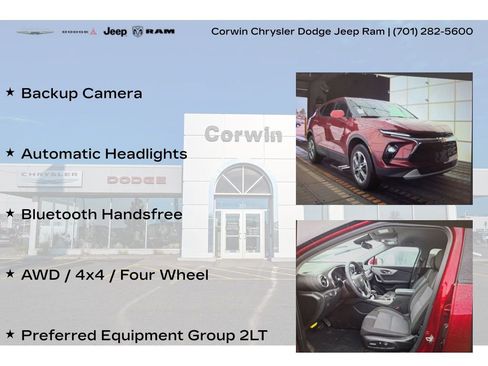The width and height of the screenshot is (488, 366).
Task: Click the star bullet beside Automatic Headlights
Action: (x=10, y=152)
